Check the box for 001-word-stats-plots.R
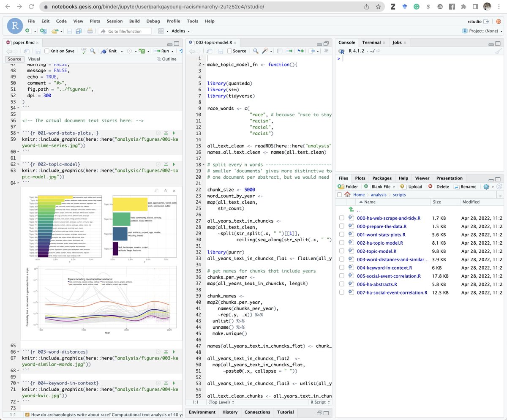The width and height of the screenshot is (507, 420). click(342, 235)
